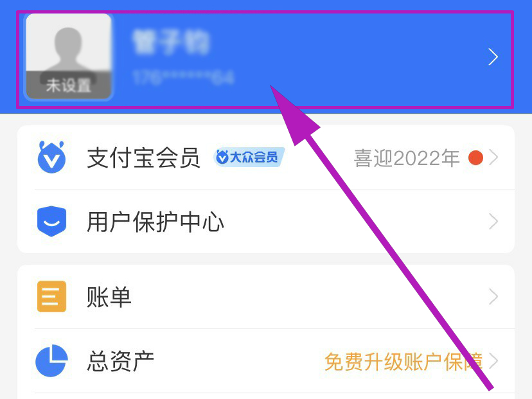Tap the red notification dot
The width and height of the screenshot is (532, 399).
click(475, 158)
